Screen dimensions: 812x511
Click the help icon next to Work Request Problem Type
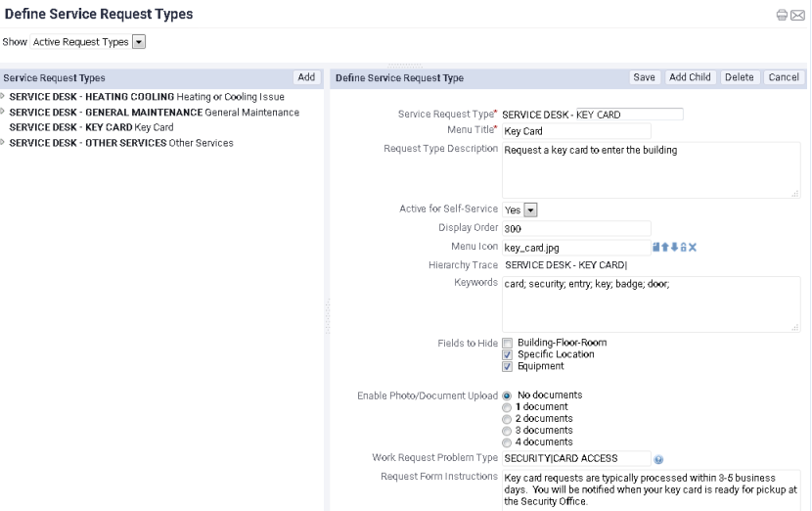[658, 459]
